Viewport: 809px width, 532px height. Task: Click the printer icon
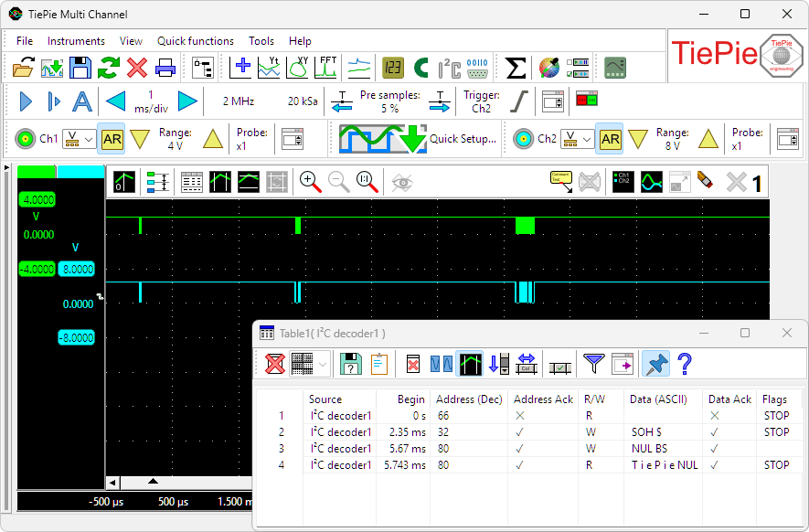165,68
